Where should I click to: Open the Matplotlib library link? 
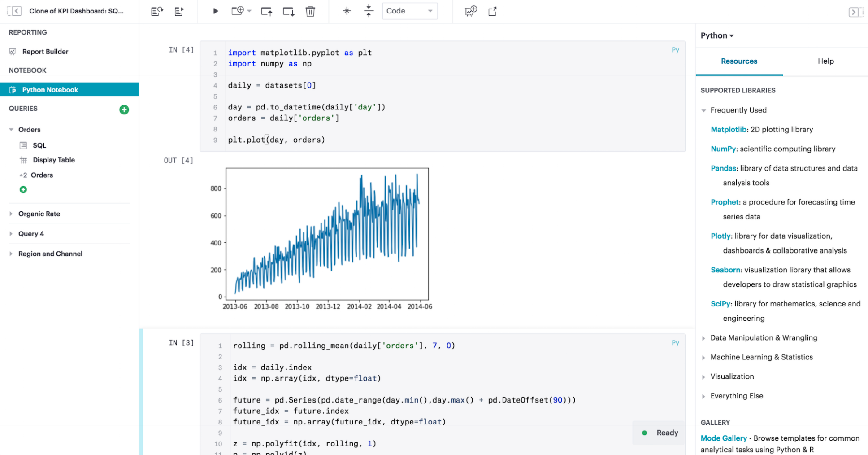click(x=728, y=129)
